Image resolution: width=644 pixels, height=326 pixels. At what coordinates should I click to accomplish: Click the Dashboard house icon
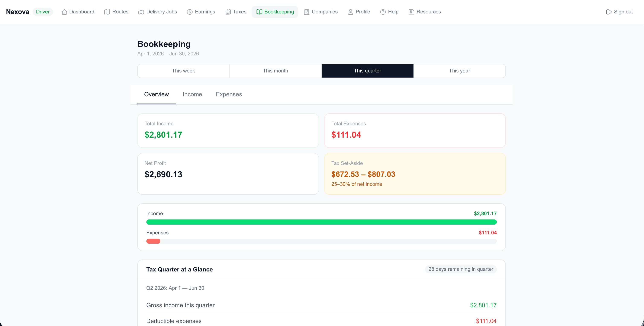(64, 12)
